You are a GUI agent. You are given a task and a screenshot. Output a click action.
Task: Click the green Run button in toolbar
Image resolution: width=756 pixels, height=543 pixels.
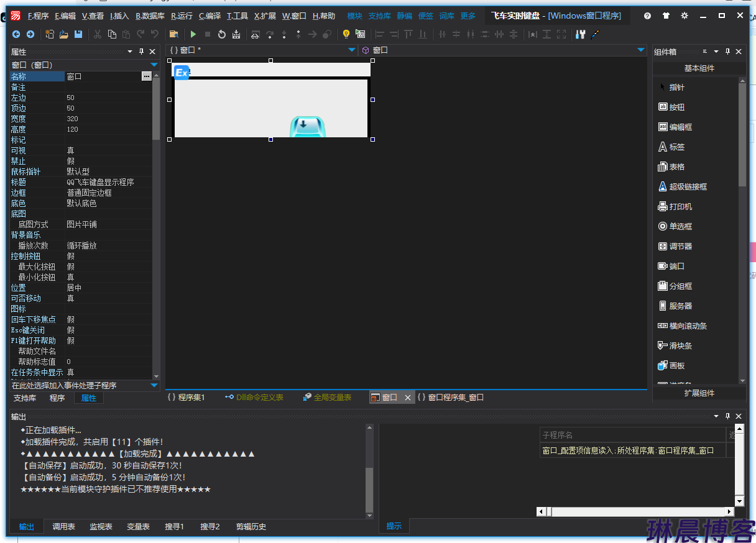point(193,34)
